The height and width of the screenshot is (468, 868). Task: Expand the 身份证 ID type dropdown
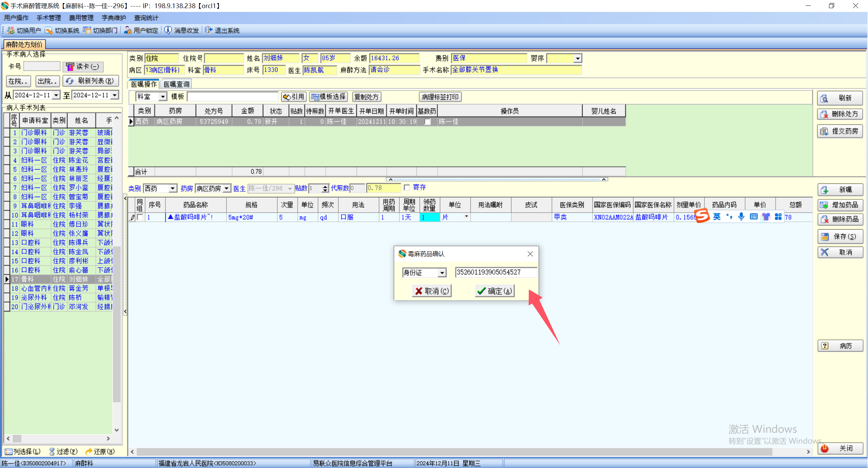442,273
